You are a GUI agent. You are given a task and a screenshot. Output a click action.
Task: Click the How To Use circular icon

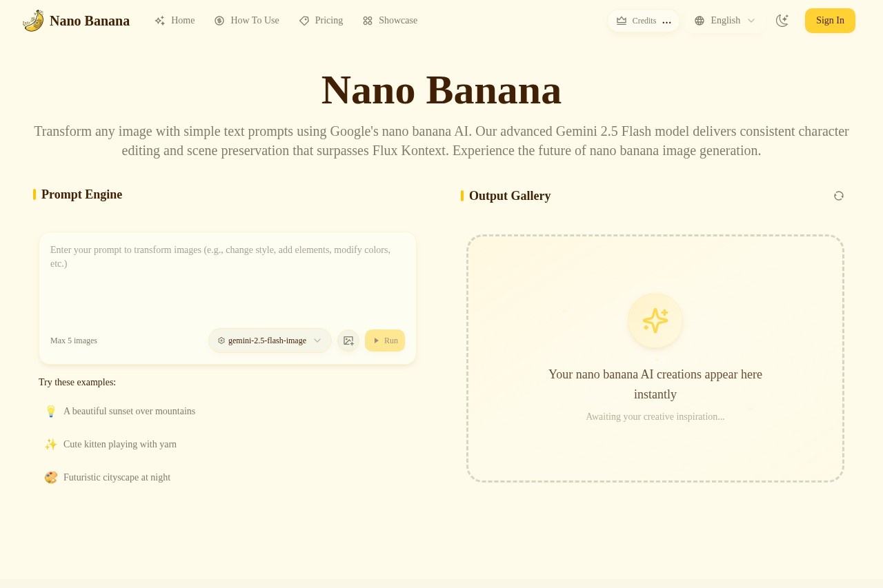(219, 21)
